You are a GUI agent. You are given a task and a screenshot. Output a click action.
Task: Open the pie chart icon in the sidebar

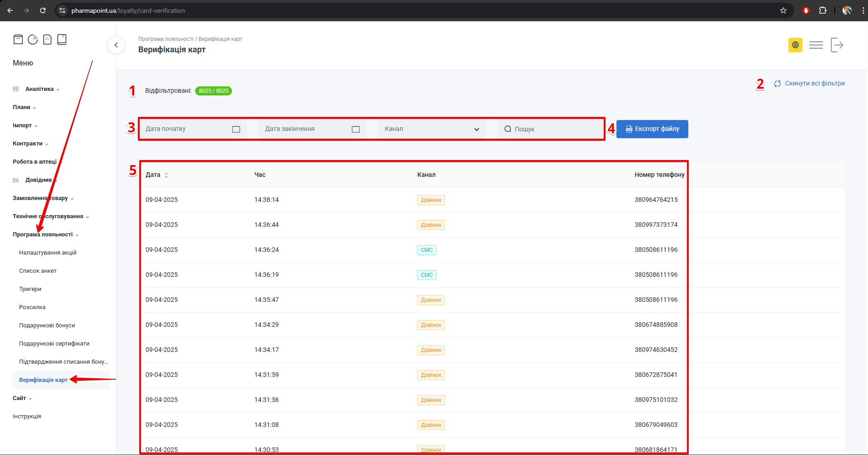click(x=33, y=40)
